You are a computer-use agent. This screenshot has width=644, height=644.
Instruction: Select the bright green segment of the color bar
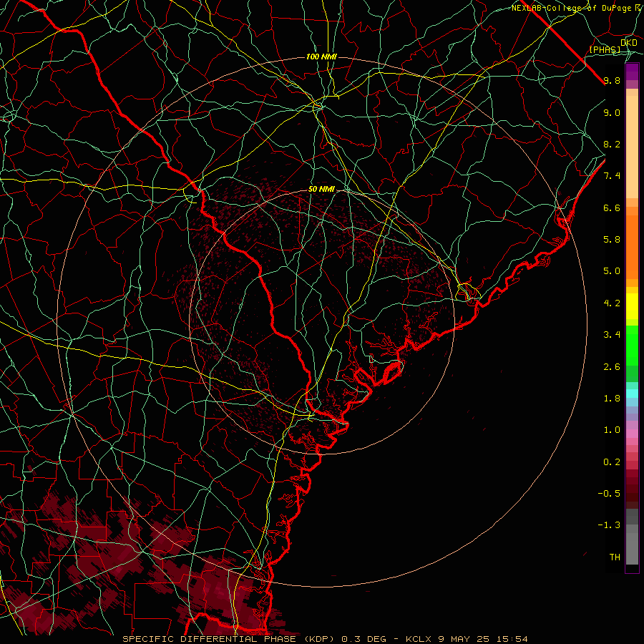click(632, 346)
